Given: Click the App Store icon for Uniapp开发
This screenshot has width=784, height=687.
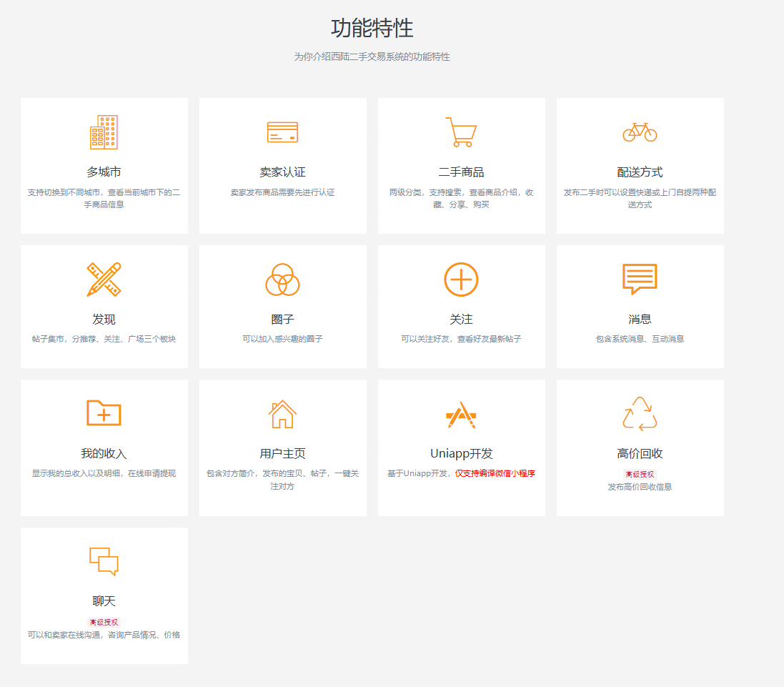Looking at the screenshot, I should tap(461, 413).
